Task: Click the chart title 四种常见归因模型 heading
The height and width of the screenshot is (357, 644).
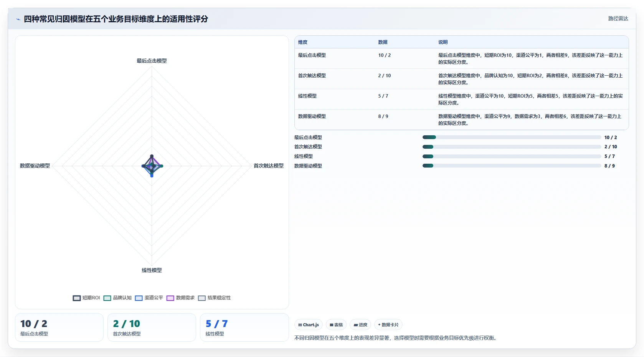Action: point(116,19)
